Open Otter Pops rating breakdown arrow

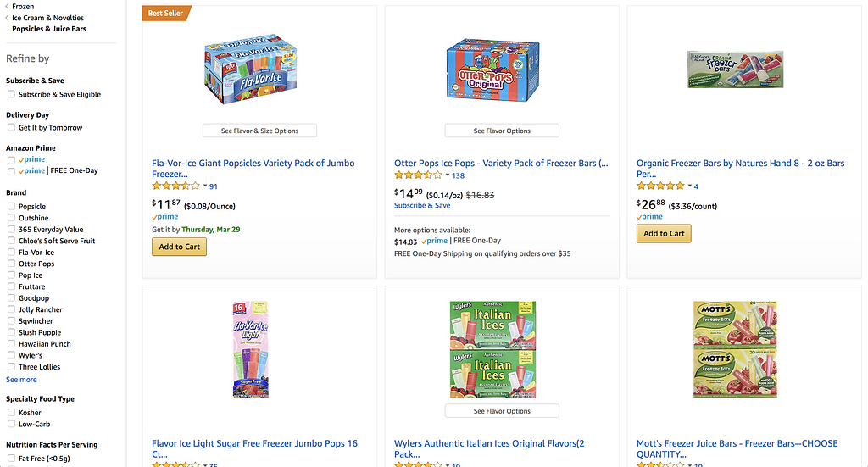click(x=448, y=176)
